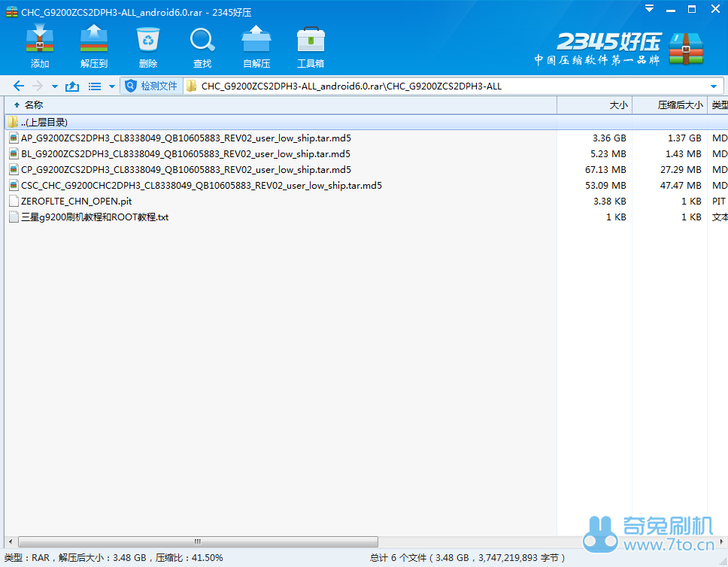Click the list view mode icon
The height and width of the screenshot is (567, 728).
pos(95,86)
